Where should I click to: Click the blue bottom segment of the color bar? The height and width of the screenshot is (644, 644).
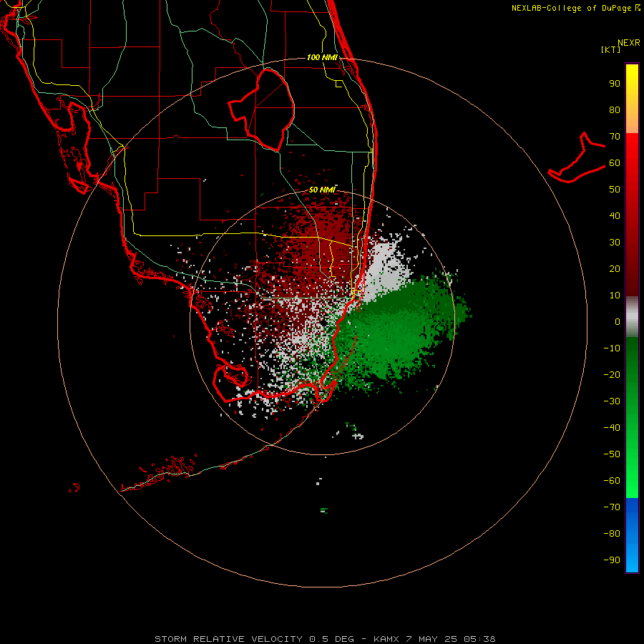click(x=632, y=535)
